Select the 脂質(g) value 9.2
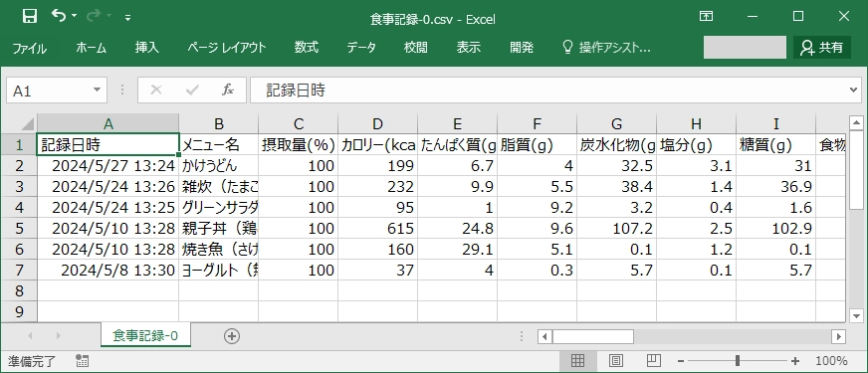The image size is (868, 373). click(537, 207)
